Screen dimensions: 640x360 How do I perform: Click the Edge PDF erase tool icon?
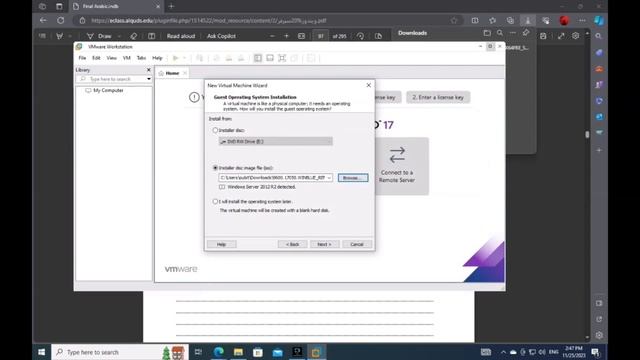click(x=133, y=36)
